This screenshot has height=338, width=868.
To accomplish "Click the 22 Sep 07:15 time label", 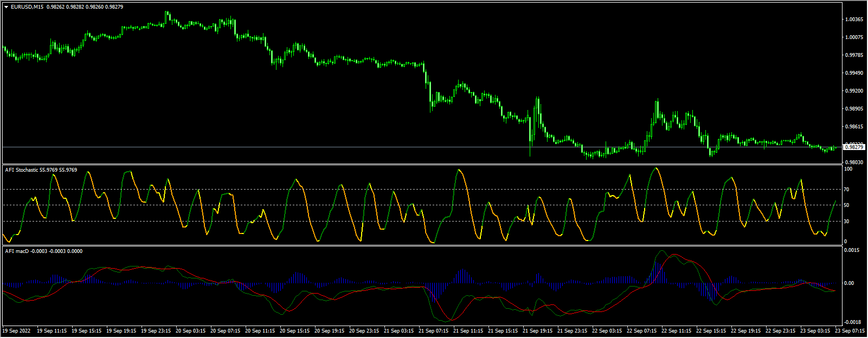I will pos(642,330).
